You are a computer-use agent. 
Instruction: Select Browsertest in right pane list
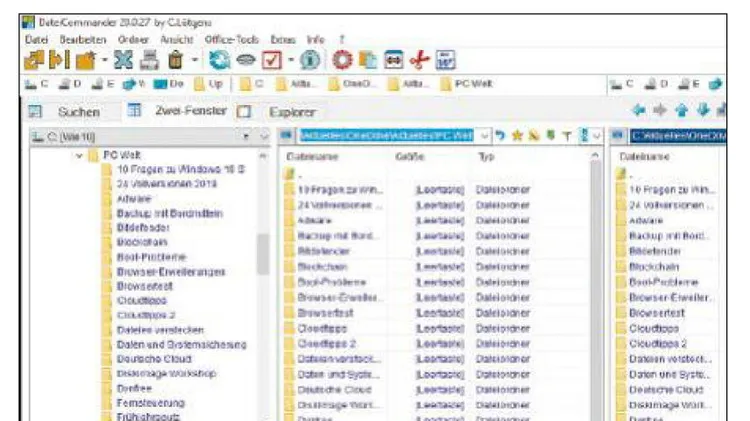pos(657,313)
